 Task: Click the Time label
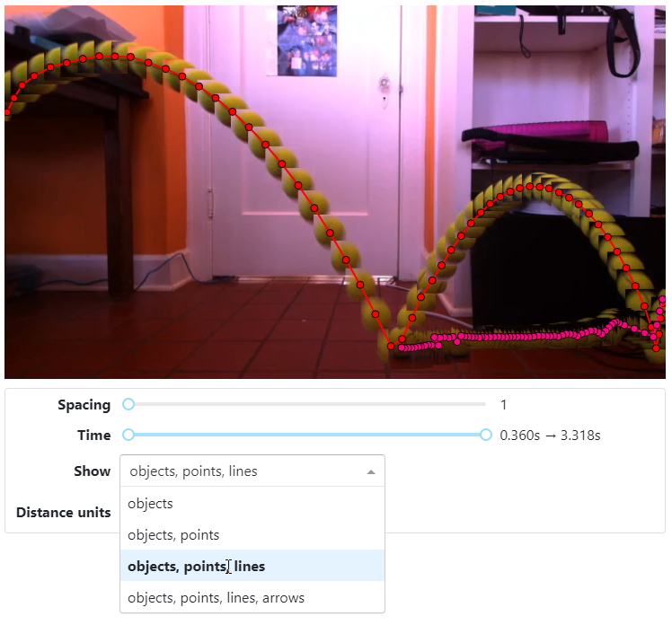coord(93,436)
